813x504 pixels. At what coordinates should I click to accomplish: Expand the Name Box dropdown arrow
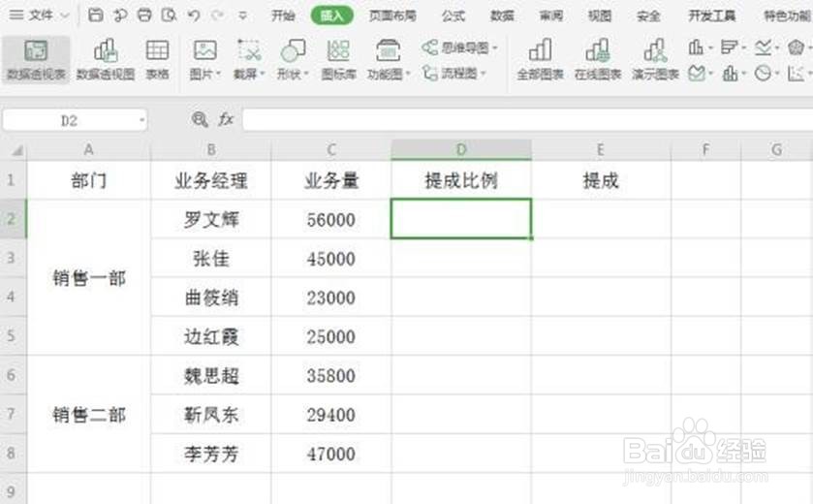tap(141, 120)
